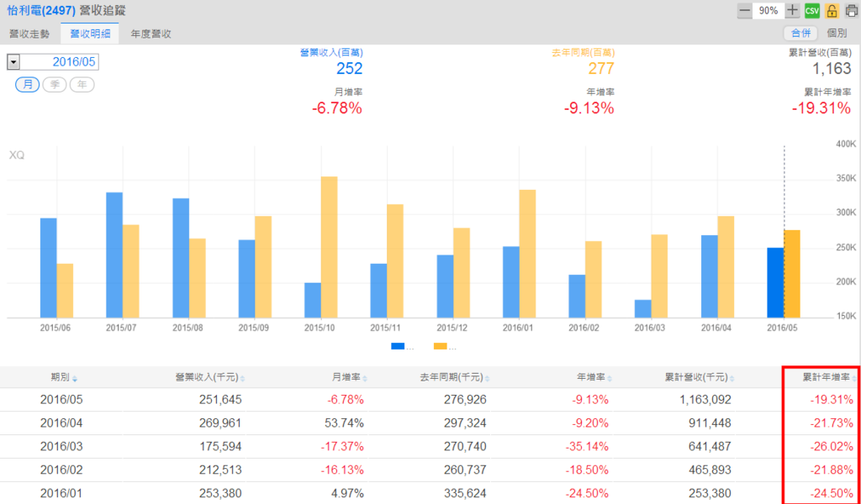
Task: Zoom out with the minus button
Action: pyautogui.click(x=744, y=10)
